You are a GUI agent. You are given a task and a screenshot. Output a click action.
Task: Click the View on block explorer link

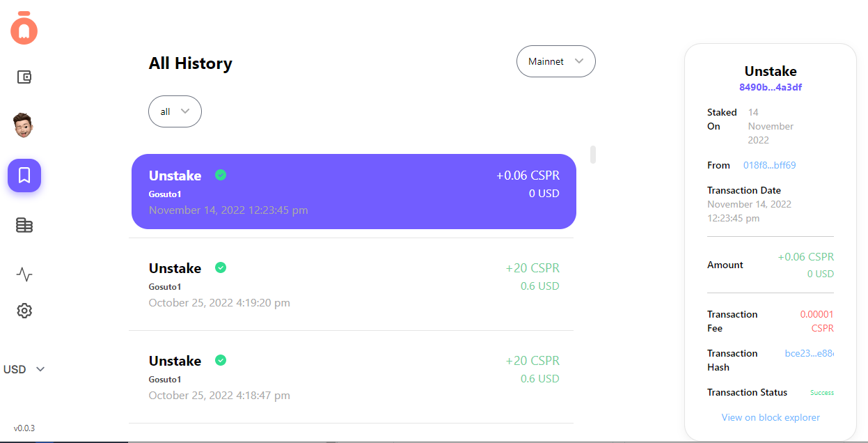point(771,417)
